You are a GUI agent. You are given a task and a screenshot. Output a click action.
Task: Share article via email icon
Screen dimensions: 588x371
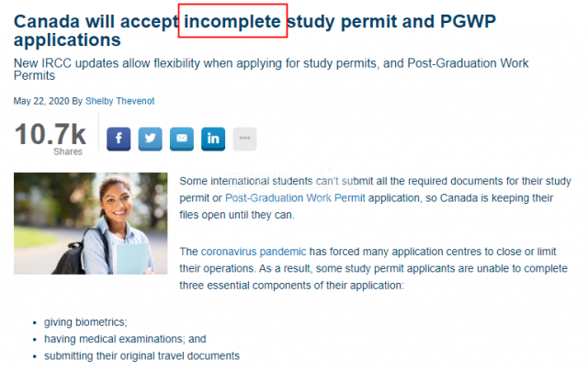tap(182, 139)
